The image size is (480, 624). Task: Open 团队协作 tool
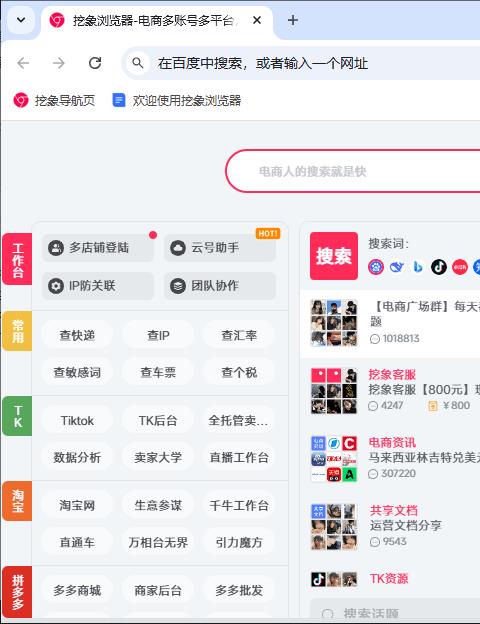tap(220, 286)
